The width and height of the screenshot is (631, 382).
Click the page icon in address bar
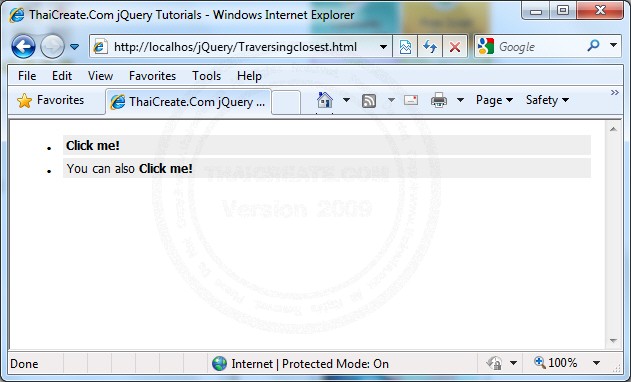pyautogui.click(x=100, y=47)
